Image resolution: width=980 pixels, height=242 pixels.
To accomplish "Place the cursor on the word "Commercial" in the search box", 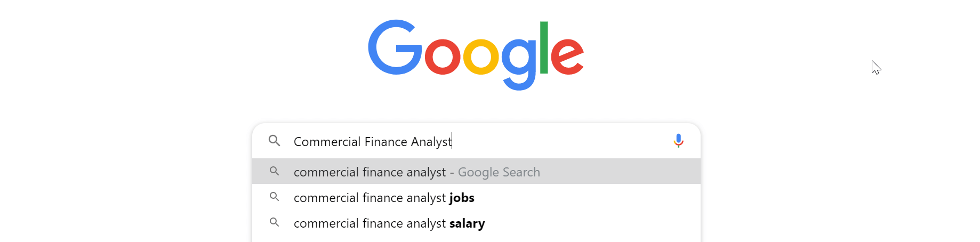I will [327, 142].
